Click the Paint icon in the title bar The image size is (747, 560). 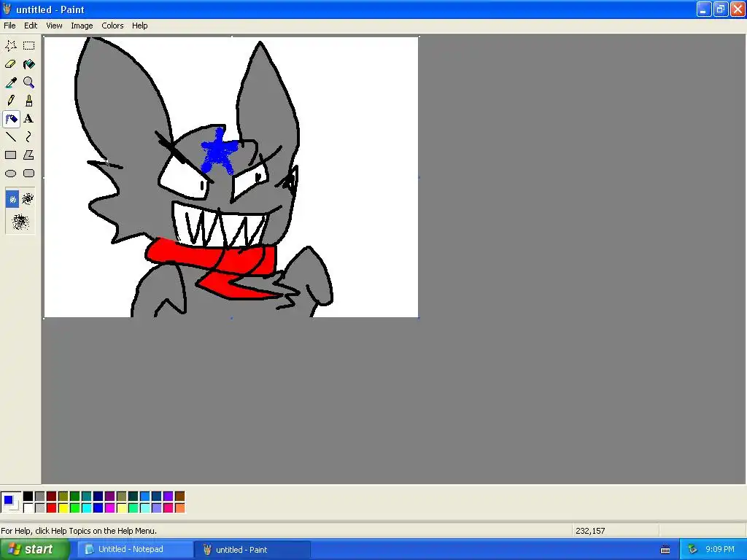tap(7, 9)
